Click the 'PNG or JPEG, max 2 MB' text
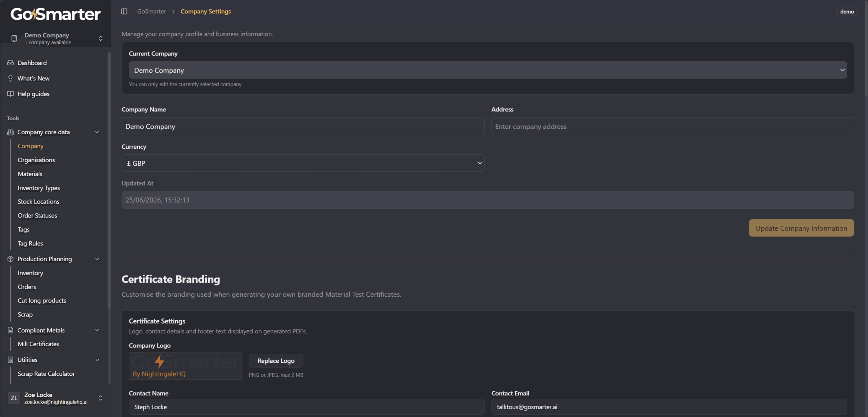This screenshot has height=417, width=868. (276, 375)
